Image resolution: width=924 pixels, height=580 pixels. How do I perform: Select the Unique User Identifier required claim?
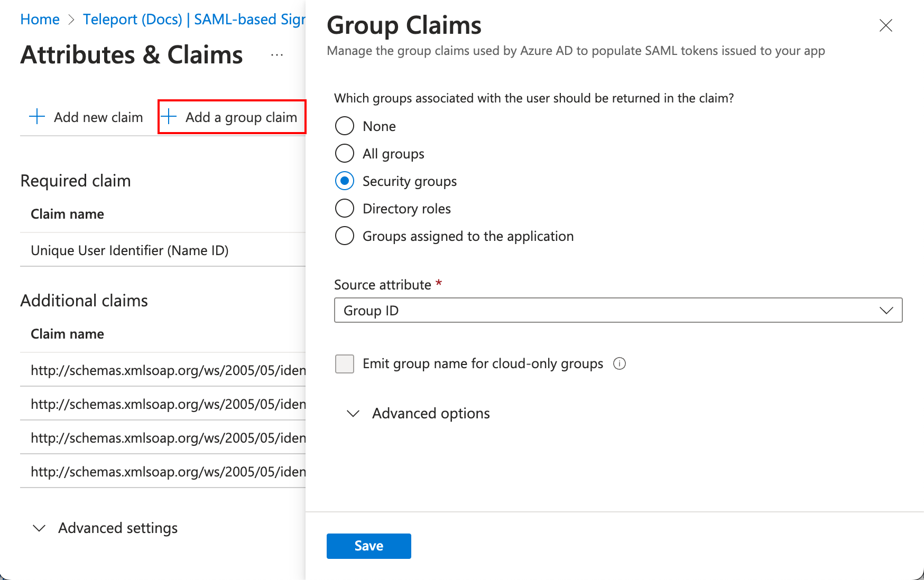(x=129, y=250)
